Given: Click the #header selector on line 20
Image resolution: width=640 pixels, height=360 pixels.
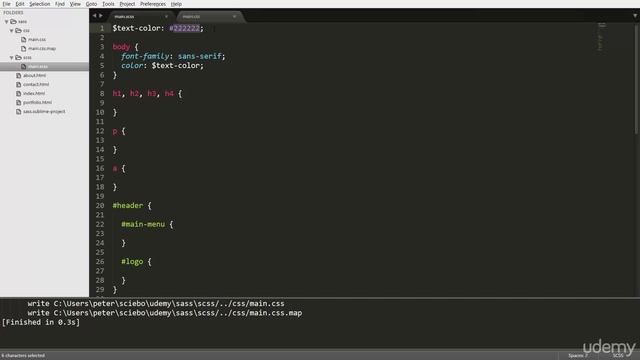Looking at the screenshot, I should 128,206.
